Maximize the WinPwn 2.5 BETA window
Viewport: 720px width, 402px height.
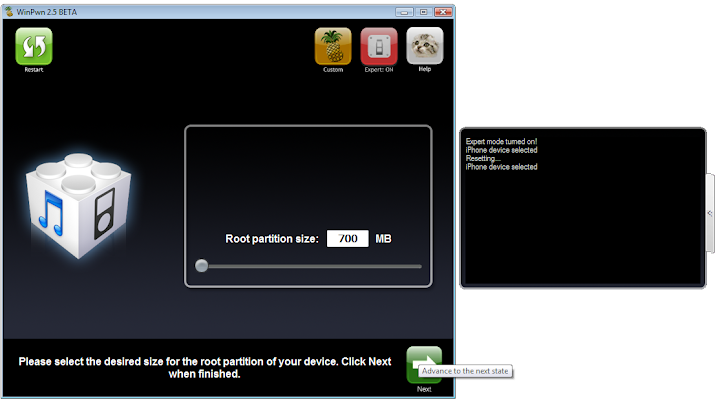click(423, 12)
